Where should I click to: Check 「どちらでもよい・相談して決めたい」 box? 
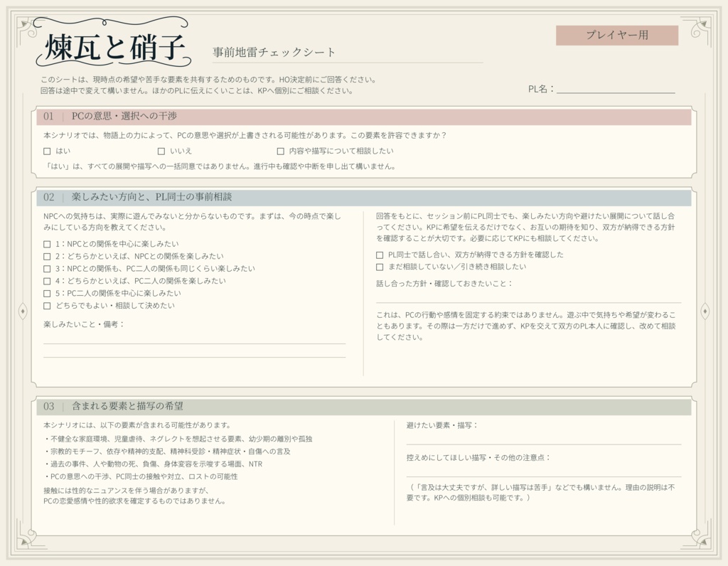click(x=47, y=306)
